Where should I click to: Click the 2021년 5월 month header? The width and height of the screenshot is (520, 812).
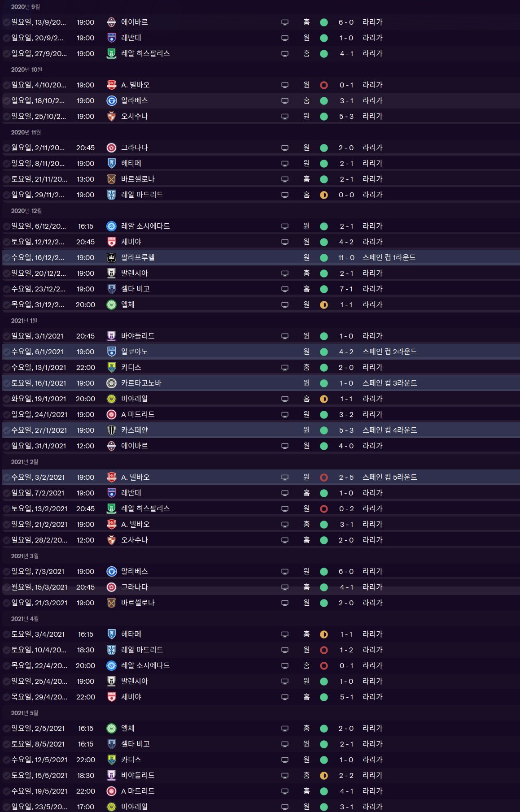(25, 713)
